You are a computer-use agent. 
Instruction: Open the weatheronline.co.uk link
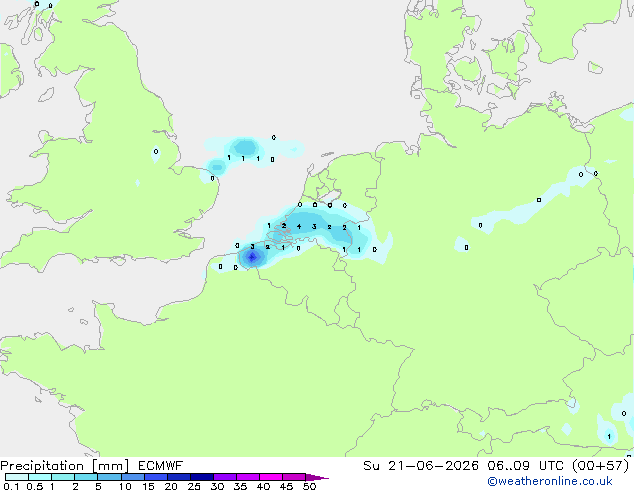(x=550, y=482)
